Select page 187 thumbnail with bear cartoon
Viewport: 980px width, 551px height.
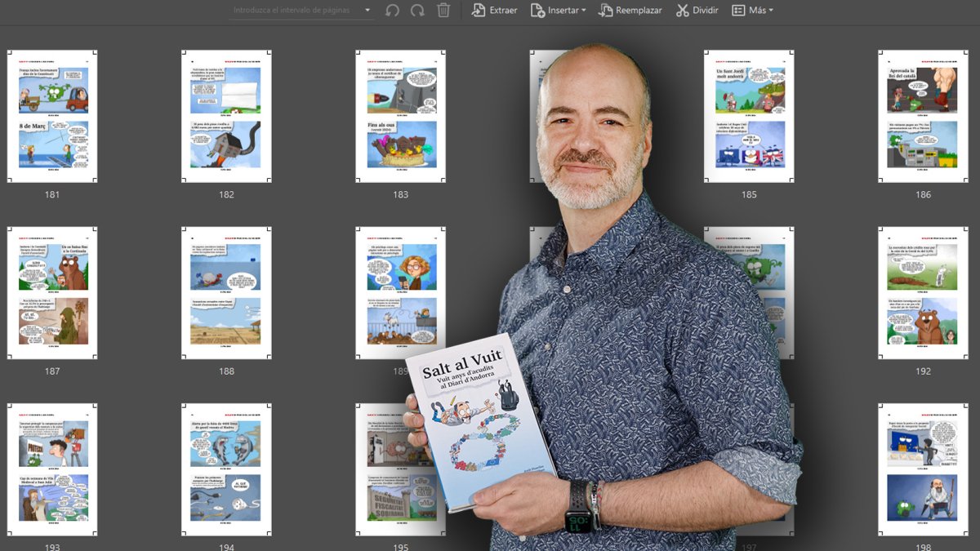click(52, 293)
